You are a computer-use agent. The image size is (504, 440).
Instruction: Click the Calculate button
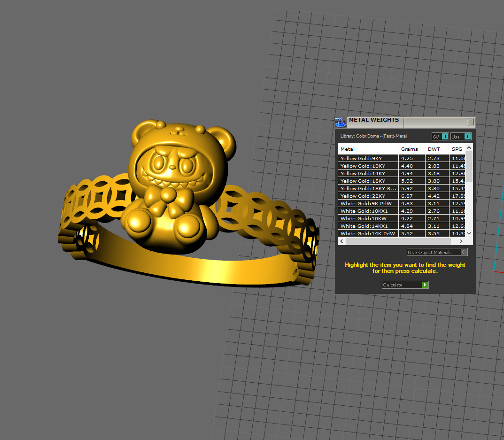[x=405, y=285]
